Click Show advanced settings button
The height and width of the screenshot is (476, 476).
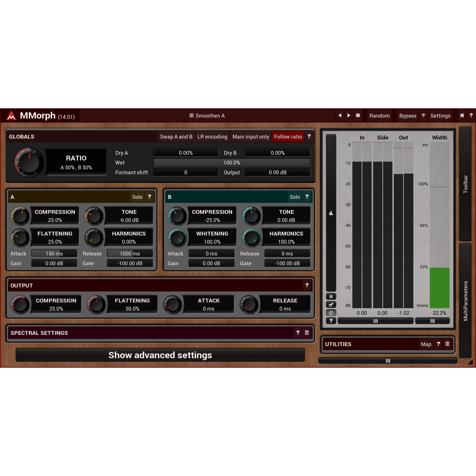160,355
